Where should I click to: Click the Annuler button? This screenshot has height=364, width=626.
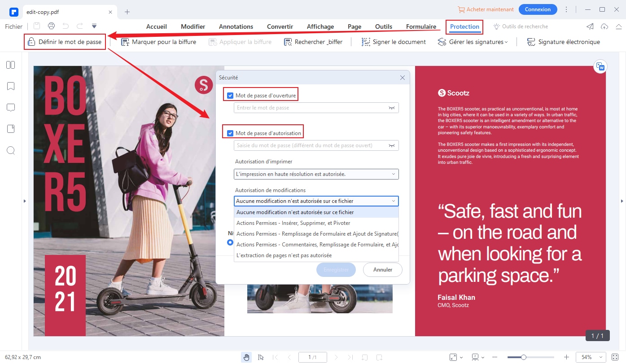coord(382,270)
